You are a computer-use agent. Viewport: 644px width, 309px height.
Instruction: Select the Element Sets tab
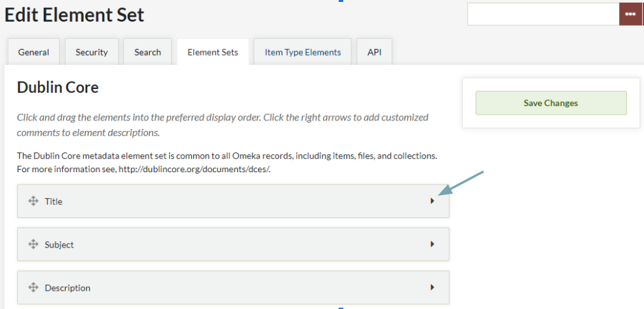click(x=213, y=52)
